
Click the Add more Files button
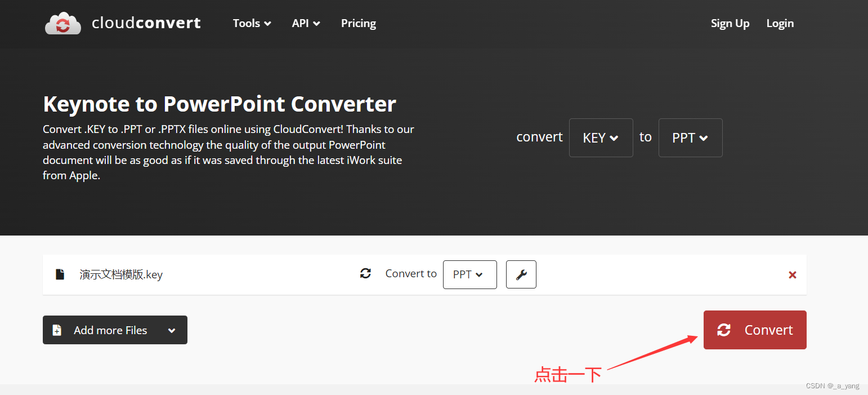pos(115,330)
